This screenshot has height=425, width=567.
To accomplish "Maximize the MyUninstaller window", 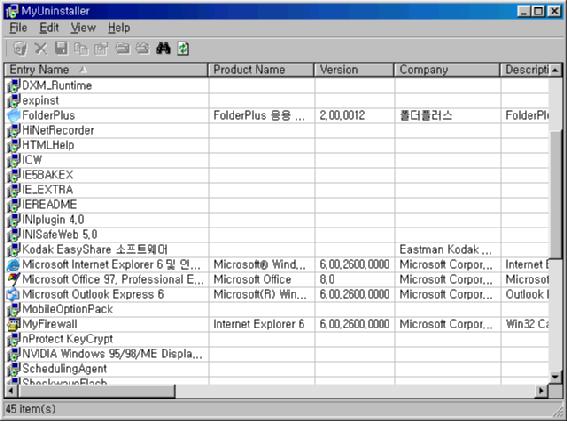I will click(538, 11).
